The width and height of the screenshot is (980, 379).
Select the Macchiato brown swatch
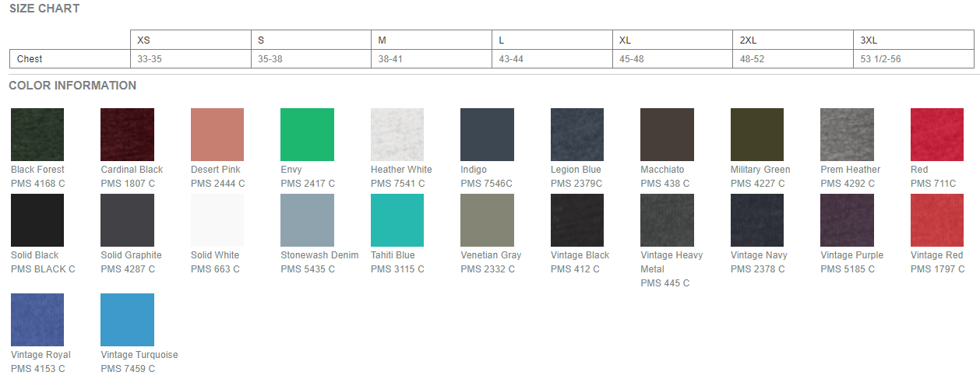pyautogui.click(x=667, y=135)
